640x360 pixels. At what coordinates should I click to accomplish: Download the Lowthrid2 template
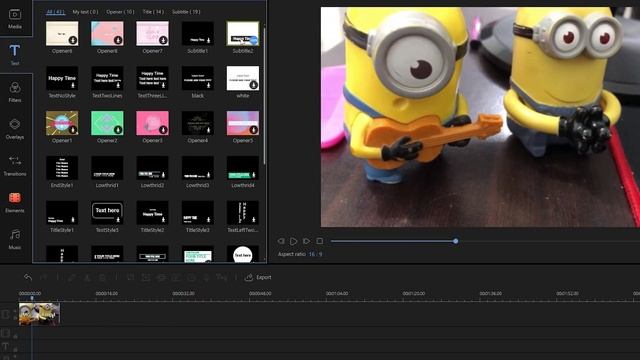click(163, 175)
